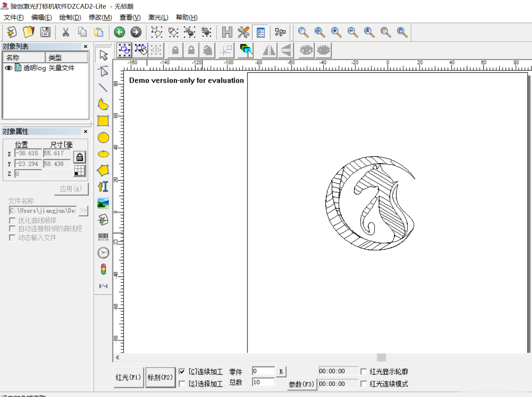Open the color pen palette icon
This screenshot has height=397, width=532.
(246, 50)
